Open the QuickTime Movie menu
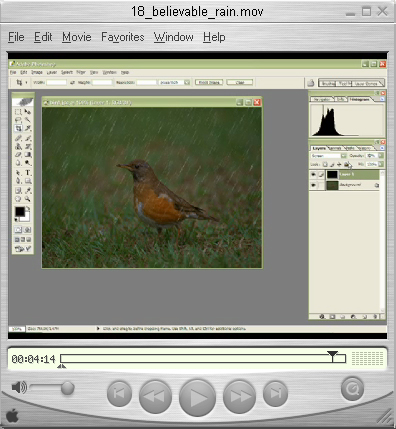The image size is (396, 429). coord(77,37)
